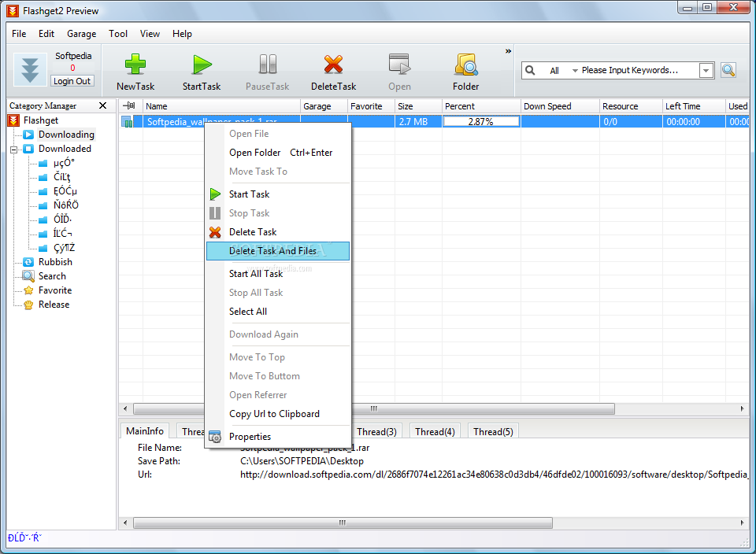
Task: Switch to the Thread(4) tab
Action: (x=435, y=431)
